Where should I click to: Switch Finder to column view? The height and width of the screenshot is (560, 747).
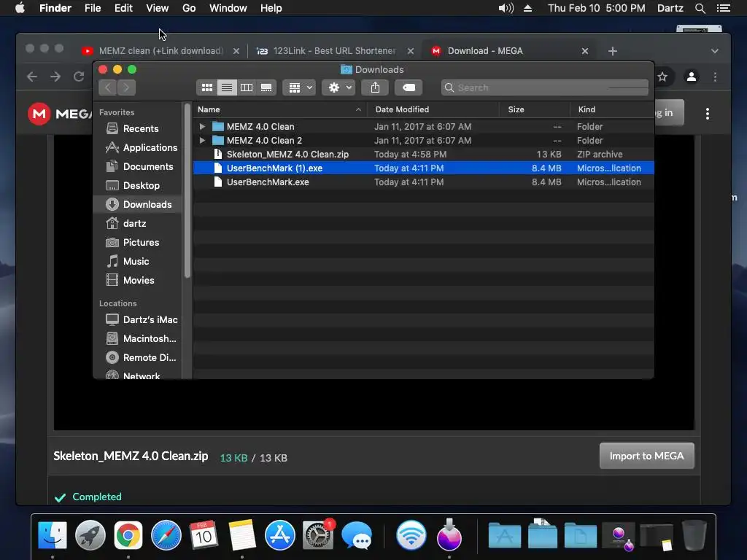(x=247, y=87)
